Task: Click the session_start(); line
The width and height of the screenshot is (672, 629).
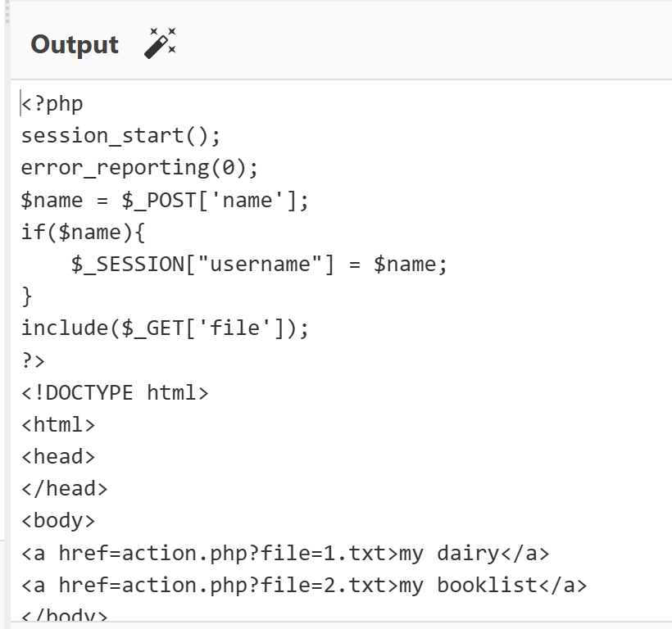Action: (x=120, y=135)
